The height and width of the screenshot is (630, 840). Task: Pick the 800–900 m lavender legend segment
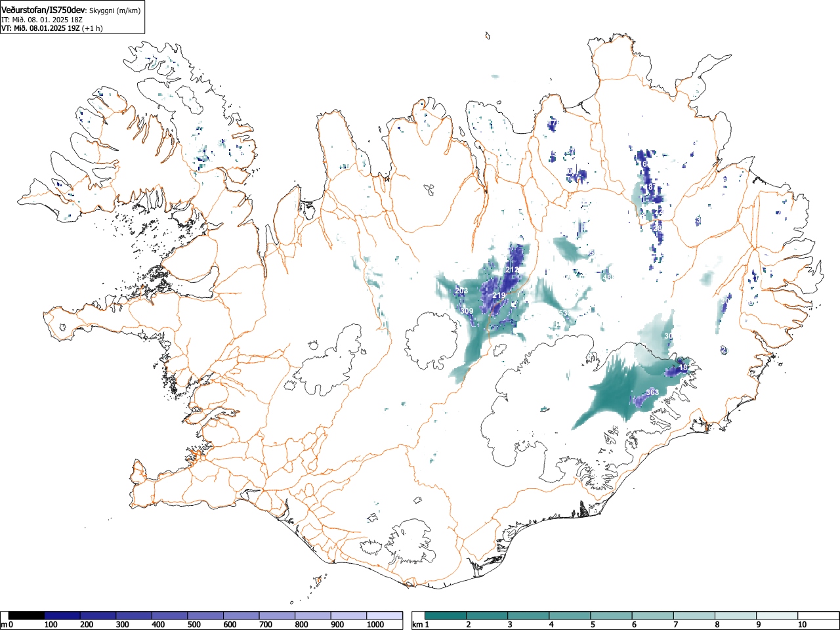coord(313,616)
